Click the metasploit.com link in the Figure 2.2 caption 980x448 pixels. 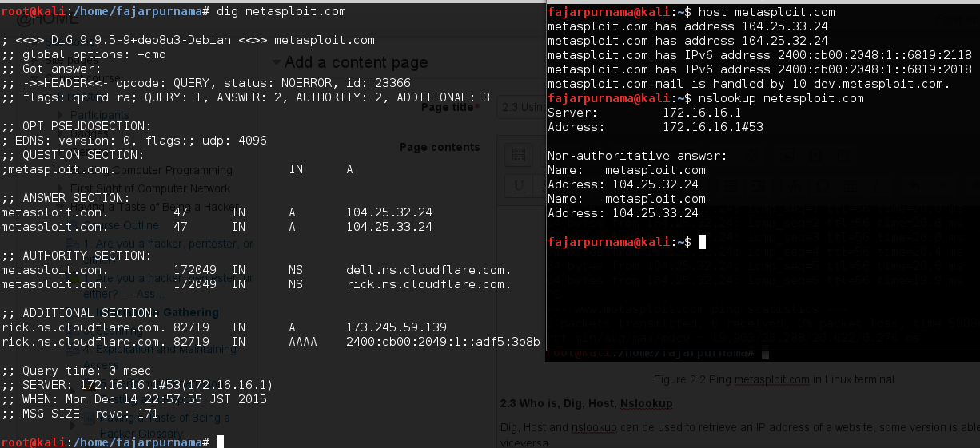click(771, 379)
